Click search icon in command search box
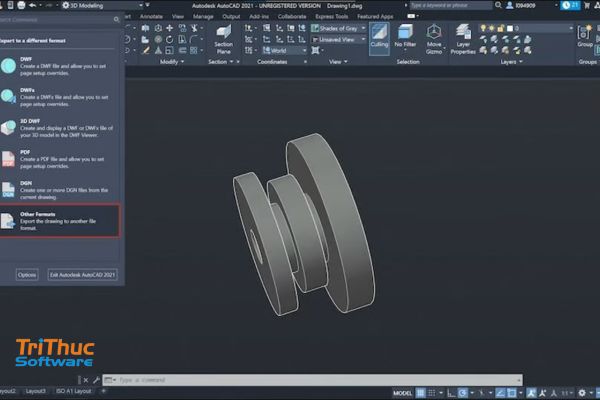 coord(116,20)
